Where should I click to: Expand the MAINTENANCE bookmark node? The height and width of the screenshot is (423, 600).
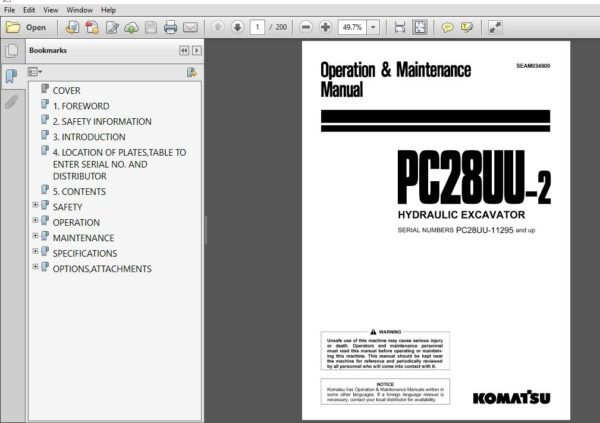coord(35,236)
